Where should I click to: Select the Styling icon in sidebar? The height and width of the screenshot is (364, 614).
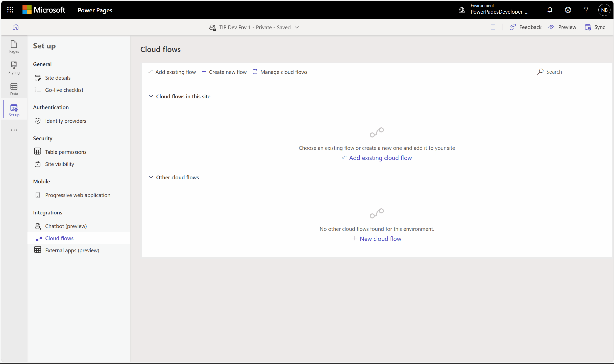click(x=14, y=67)
